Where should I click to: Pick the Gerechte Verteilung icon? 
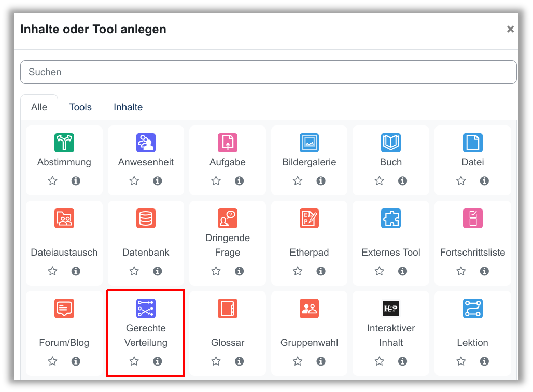click(x=146, y=309)
